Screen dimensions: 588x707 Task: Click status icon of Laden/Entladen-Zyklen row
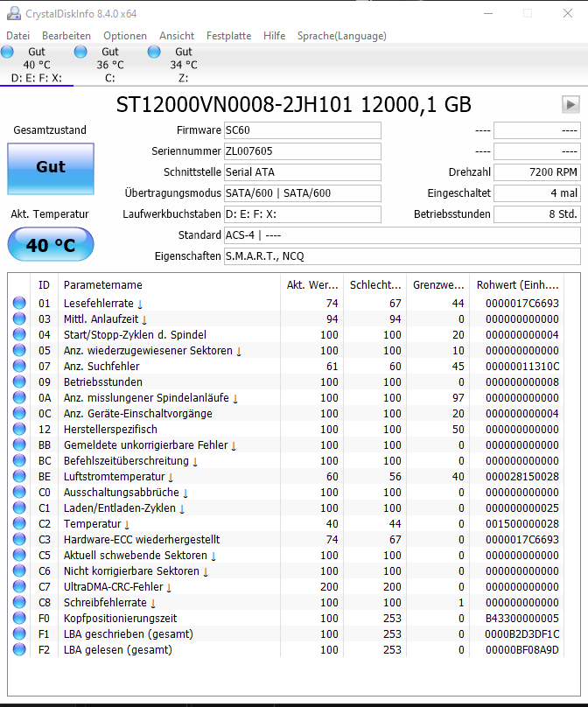point(19,507)
